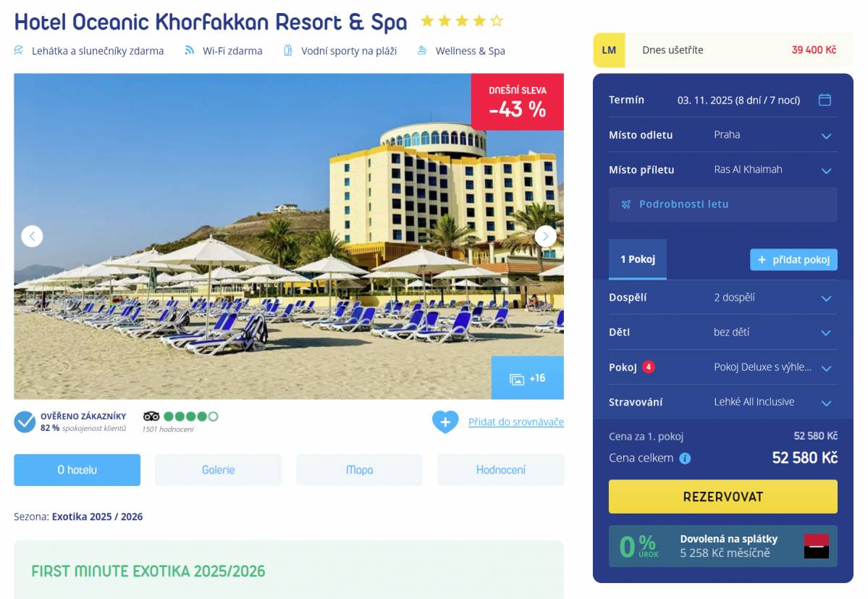Click the info icon beside Cena celkem
868x599 pixels.
coord(685,458)
